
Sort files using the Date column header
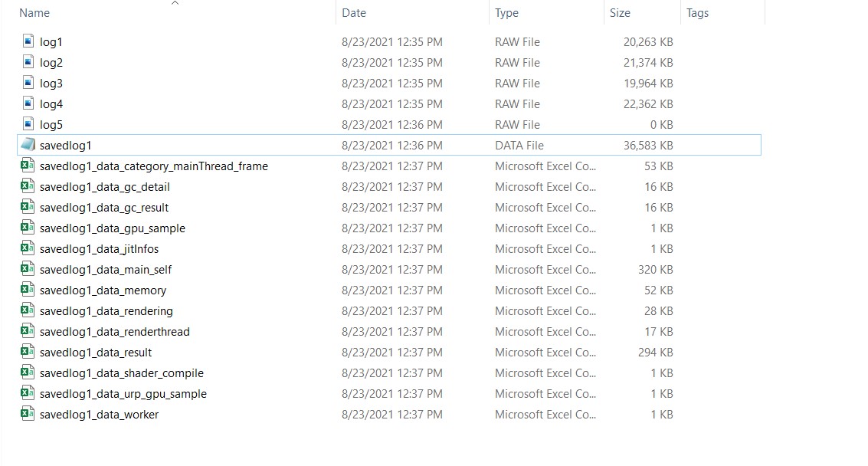tap(354, 12)
